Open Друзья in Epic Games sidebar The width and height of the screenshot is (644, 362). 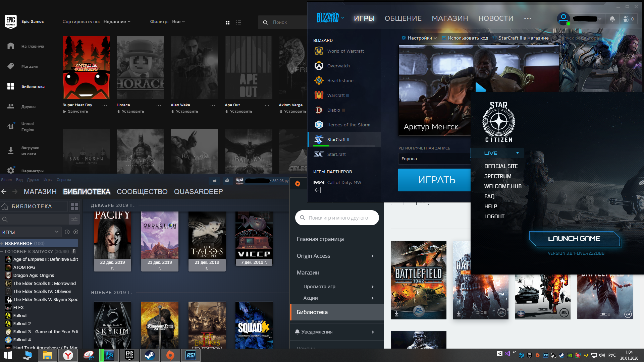click(x=28, y=107)
